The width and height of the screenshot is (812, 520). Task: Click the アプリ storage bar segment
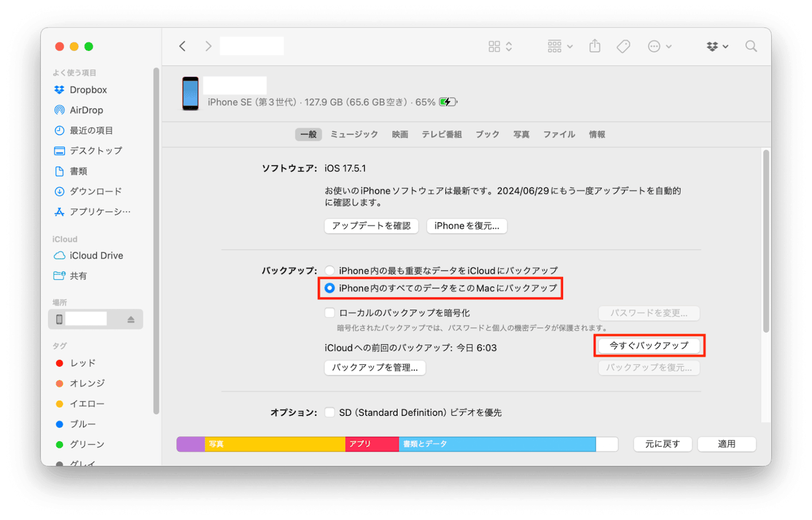tap(372, 444)
